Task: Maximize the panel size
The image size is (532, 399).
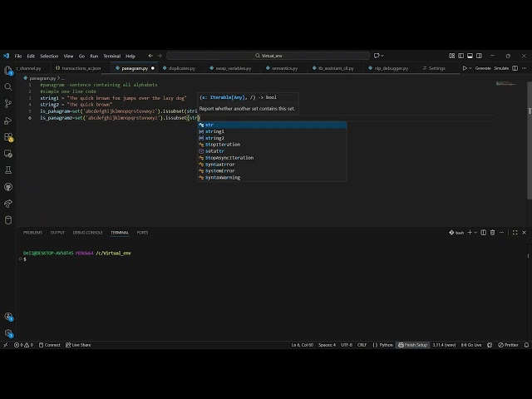Action: (x=515, y=233)
